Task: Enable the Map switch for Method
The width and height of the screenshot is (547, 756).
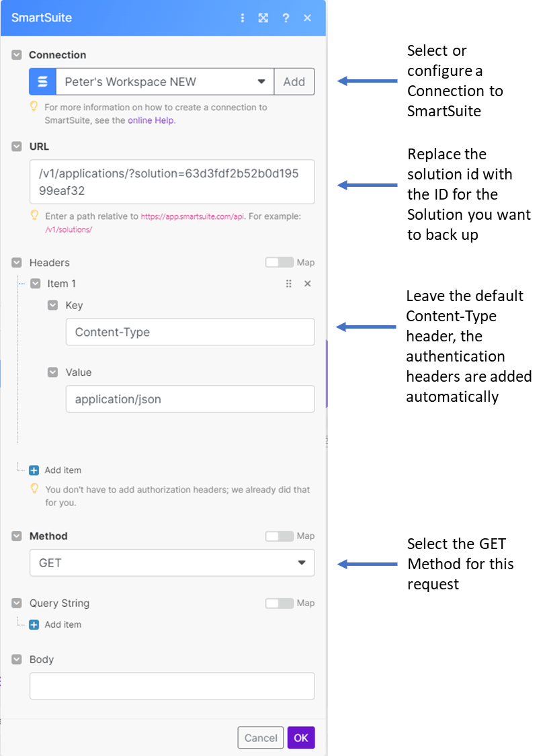Action: (279, 536)
